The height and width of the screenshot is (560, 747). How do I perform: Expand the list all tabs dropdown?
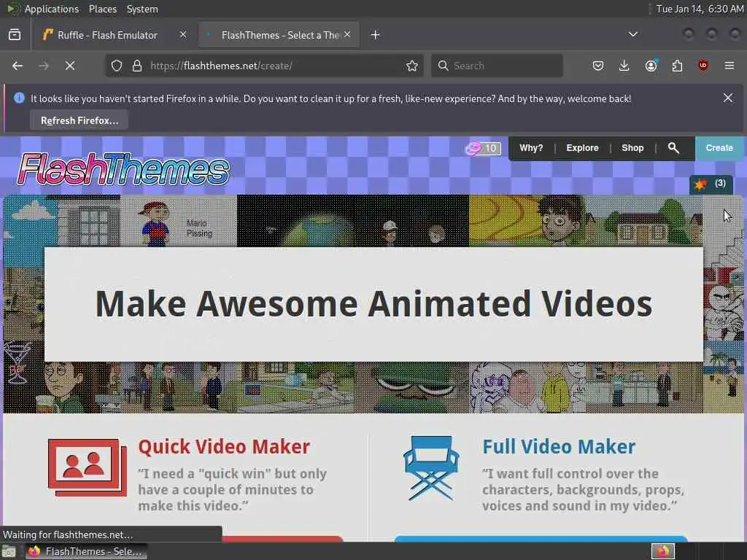tap(632, 34)
